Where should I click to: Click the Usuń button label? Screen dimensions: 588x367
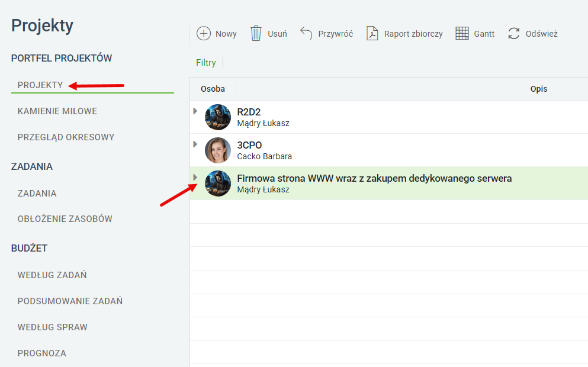pyautogui.click(x=277, y=34)
